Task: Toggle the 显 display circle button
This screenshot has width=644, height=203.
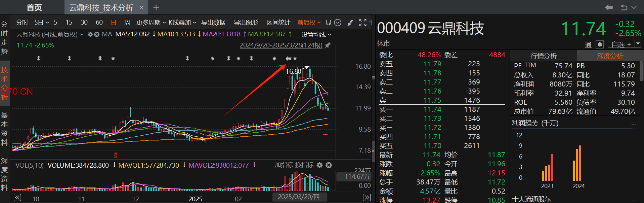Action: tap(338, 23)
